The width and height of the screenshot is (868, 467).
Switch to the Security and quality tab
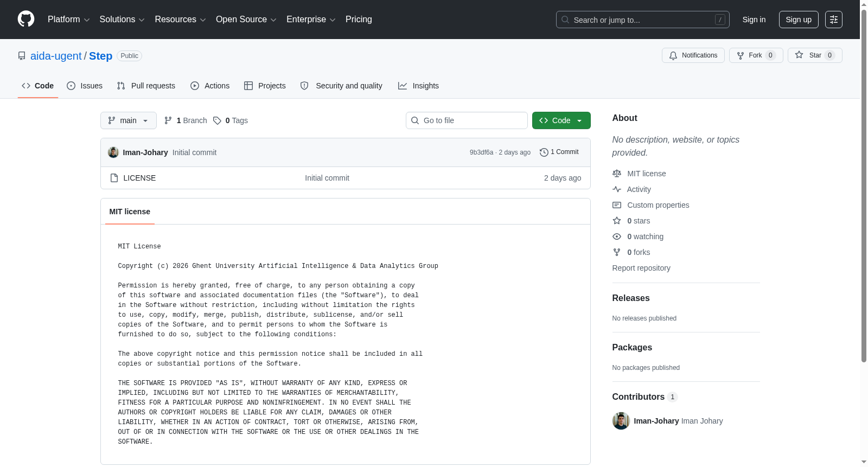341,86
